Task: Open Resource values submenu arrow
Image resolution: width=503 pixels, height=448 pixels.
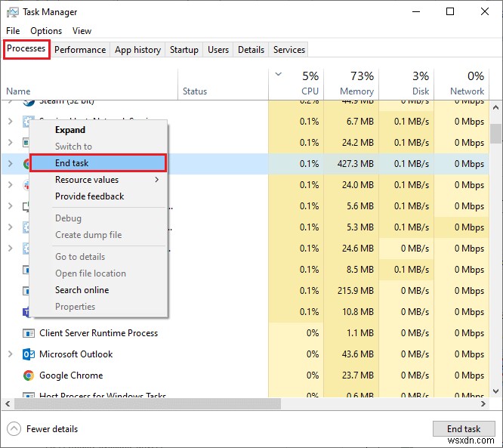Action: coord(157,180)
